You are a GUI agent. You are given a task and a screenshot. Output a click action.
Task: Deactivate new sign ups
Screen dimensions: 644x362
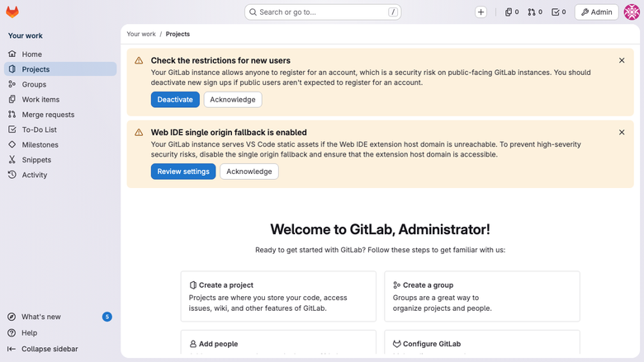[175, 100]
